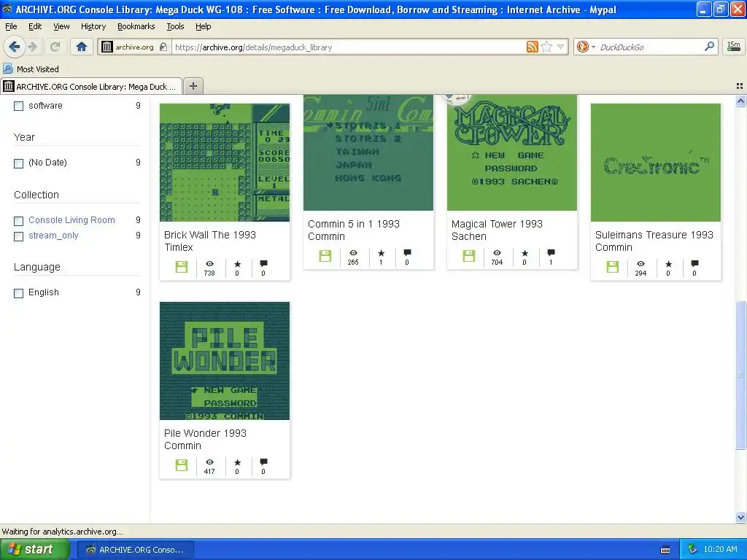Click Magical Tower's floppy disk icon
Viewport: 747px width, 560px height.
469,256
